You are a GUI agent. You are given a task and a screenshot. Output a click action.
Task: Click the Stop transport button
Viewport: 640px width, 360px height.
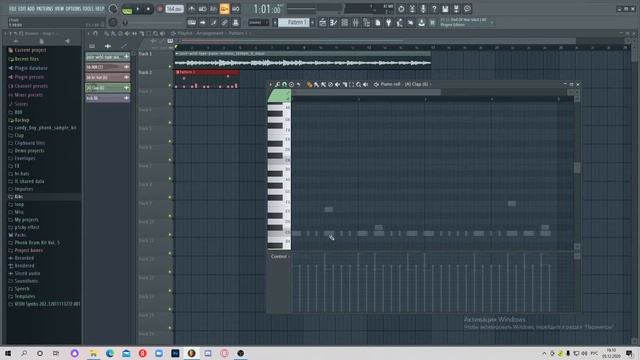point(148,9)
